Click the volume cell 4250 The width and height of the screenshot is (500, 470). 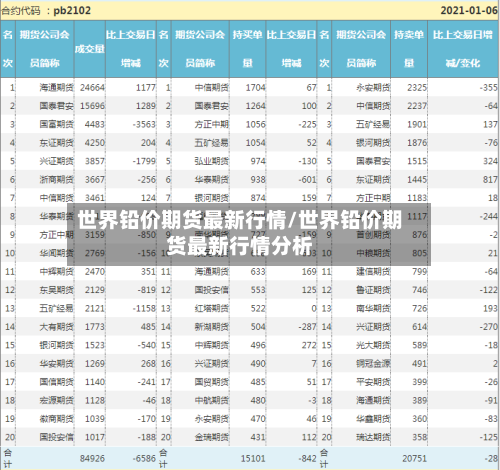point(95,143)
